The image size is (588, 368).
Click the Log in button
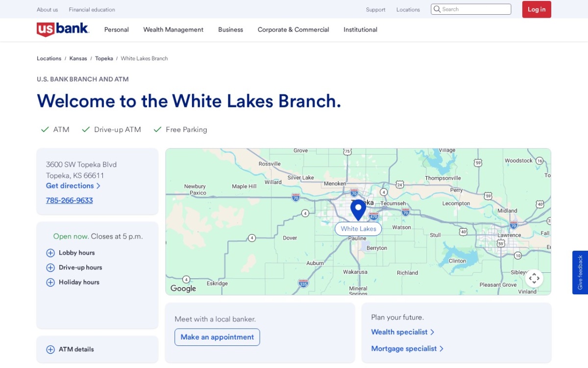tap(537, 9)
